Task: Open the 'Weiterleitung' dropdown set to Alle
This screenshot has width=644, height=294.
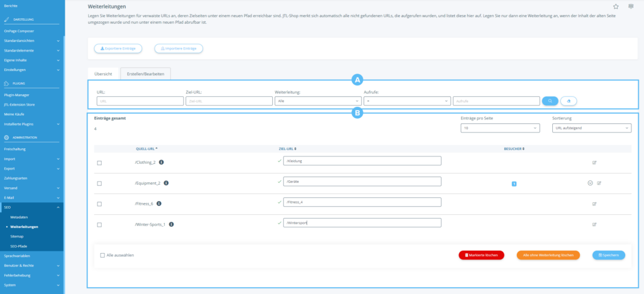Action: [316, 101]
